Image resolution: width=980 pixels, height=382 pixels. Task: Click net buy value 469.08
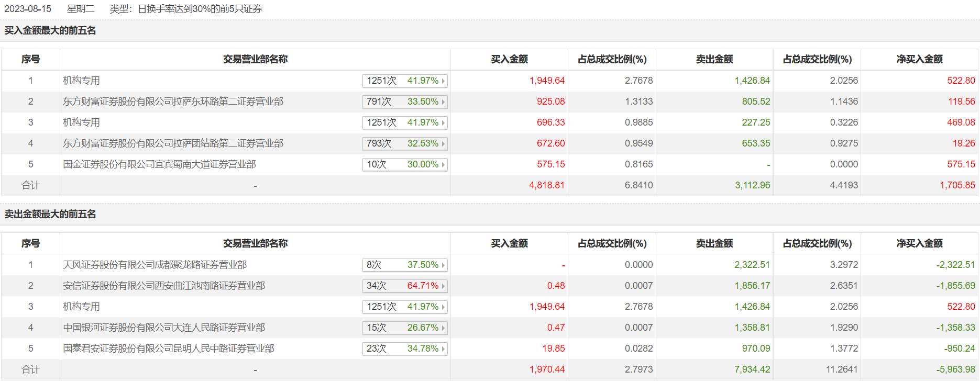[x=961, y=122]
